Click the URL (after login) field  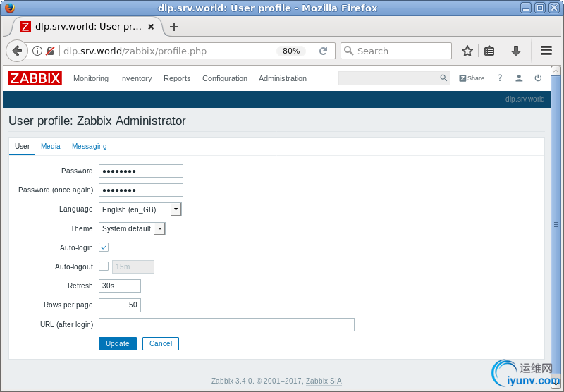pyautogui.click(x=226, y=324)
